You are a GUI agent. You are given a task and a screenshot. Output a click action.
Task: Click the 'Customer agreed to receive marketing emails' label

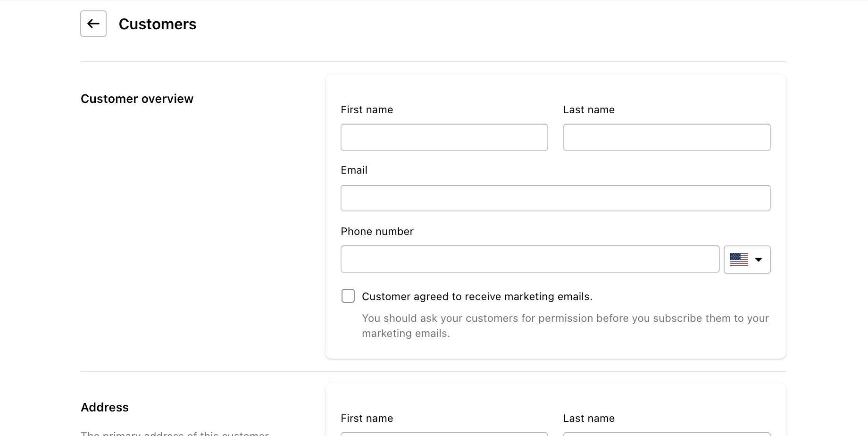[477, 296]
